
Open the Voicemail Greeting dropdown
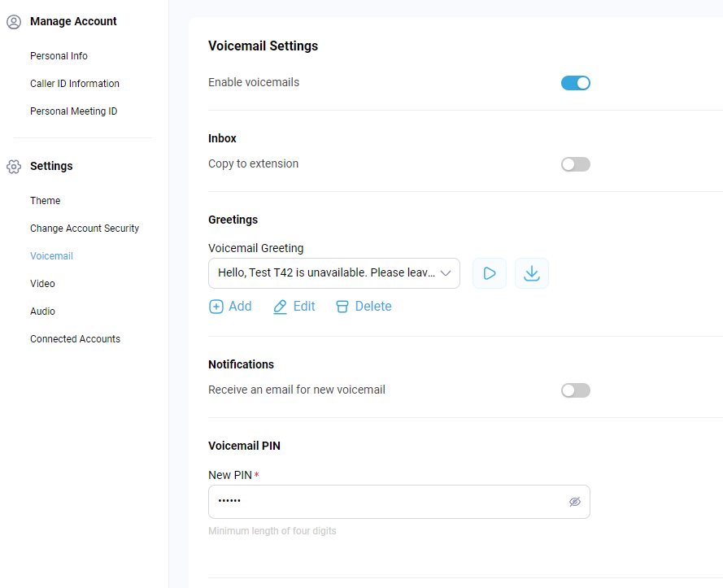point(333,273)
